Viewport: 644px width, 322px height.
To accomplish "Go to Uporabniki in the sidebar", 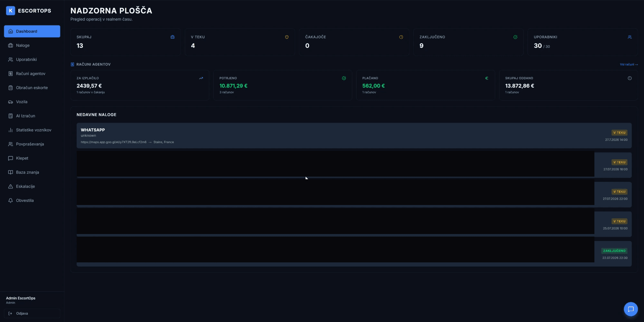I will (32, 60).
